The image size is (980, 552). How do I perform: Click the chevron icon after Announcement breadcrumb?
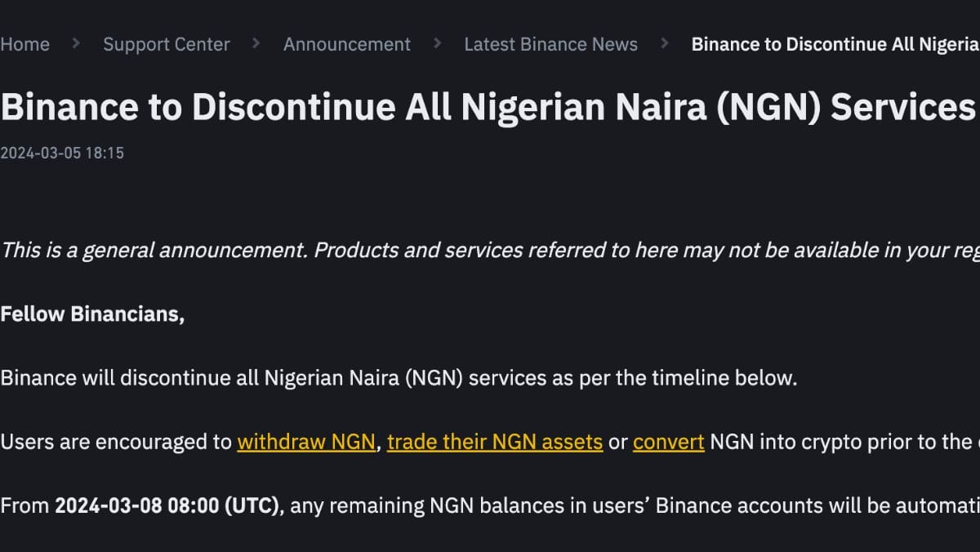point(438,43)
